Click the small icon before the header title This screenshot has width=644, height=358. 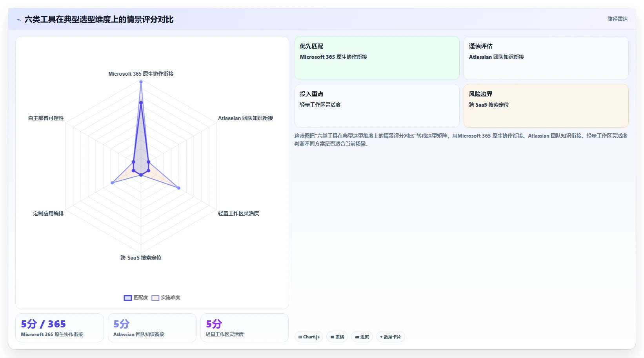click(x=18, y=20)
